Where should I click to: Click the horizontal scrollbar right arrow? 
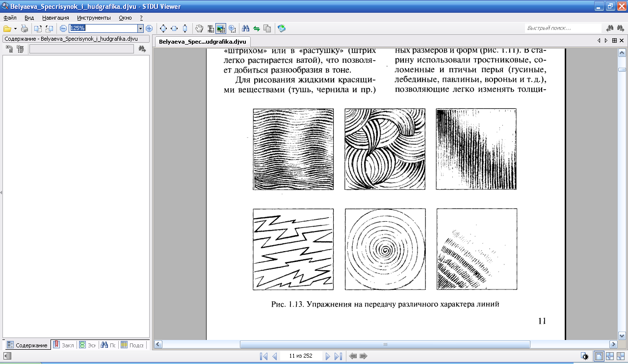coord(613,344)
